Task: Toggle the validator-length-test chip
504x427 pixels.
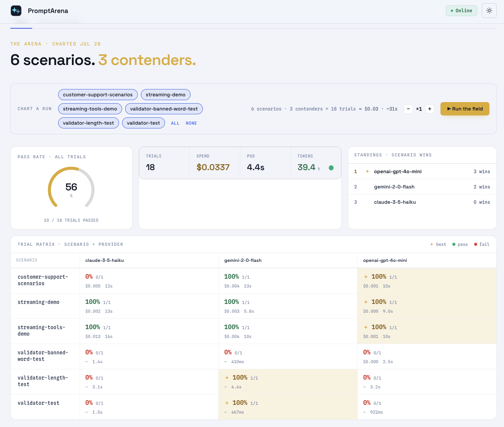Action: pyautogui.click(x=88, y=123)
